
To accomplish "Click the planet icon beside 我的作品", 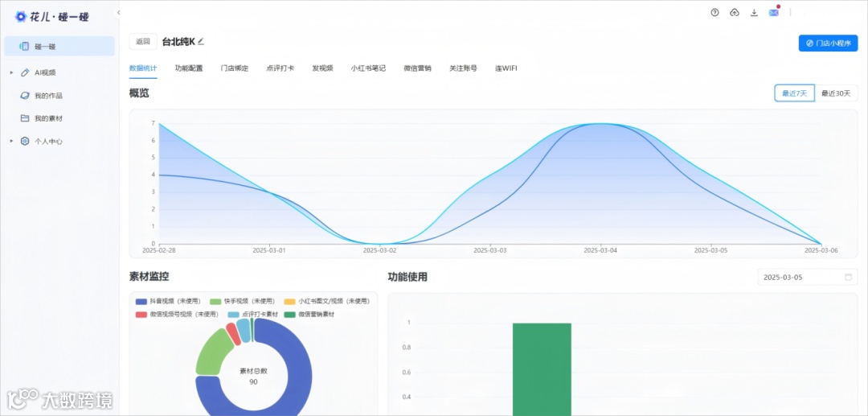I will [x=24, y=95].
